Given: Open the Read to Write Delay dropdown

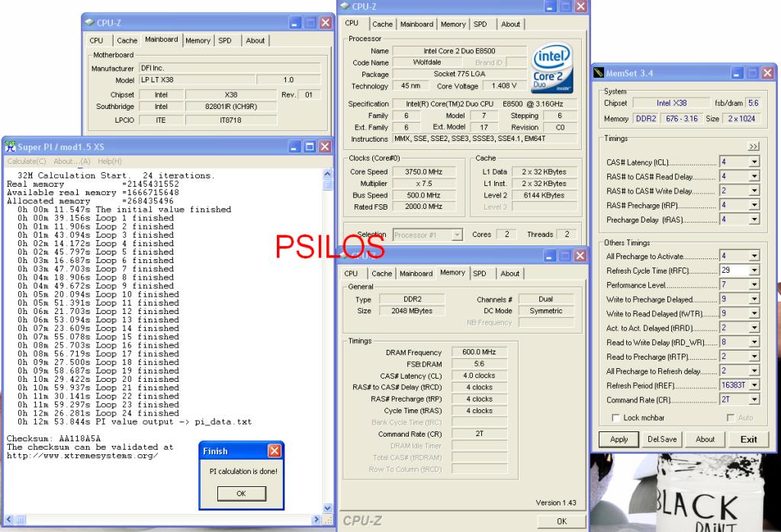Looking at the screenshot, I should coord(754,342).
